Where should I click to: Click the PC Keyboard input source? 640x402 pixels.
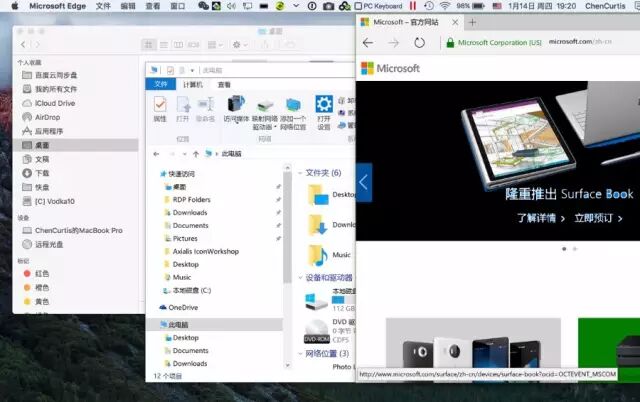pyautogui.click(x=378, y=6)
